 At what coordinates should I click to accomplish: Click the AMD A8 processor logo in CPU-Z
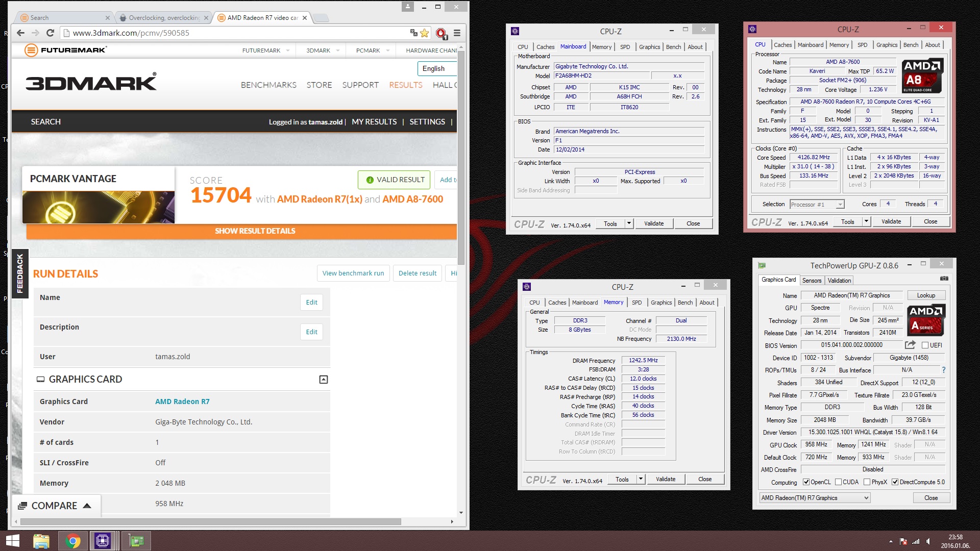click(x=923, y=76)
